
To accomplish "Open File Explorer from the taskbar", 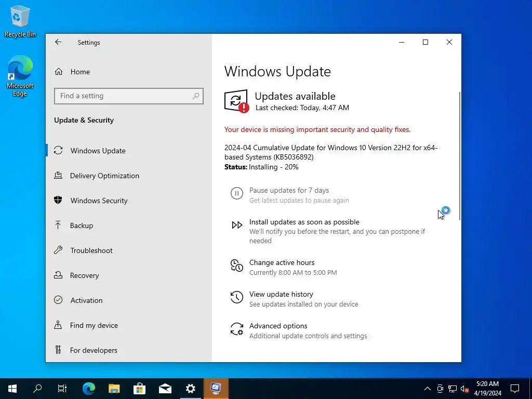I will pyautogui.click(x=114, y=389).
